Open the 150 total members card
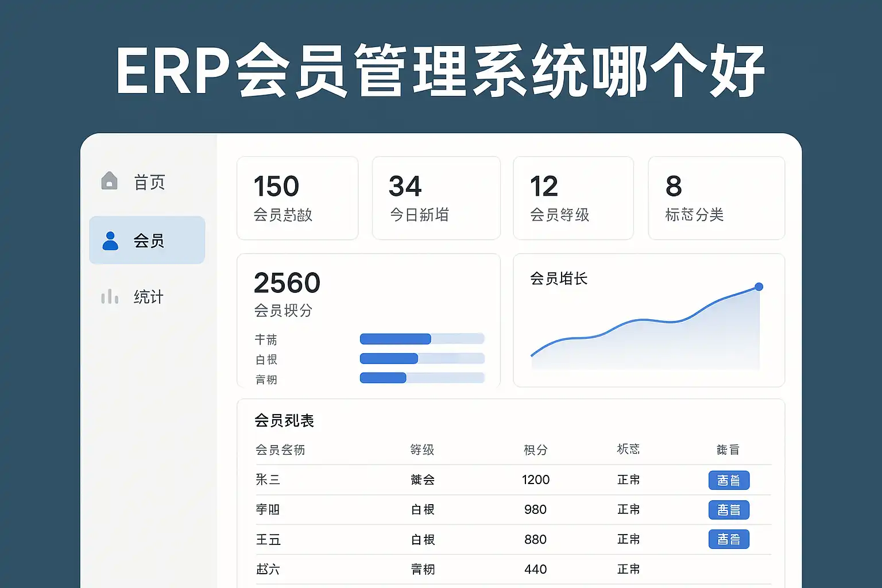The image size is (882, 588). pyautogui.click(x=297, y=198)
